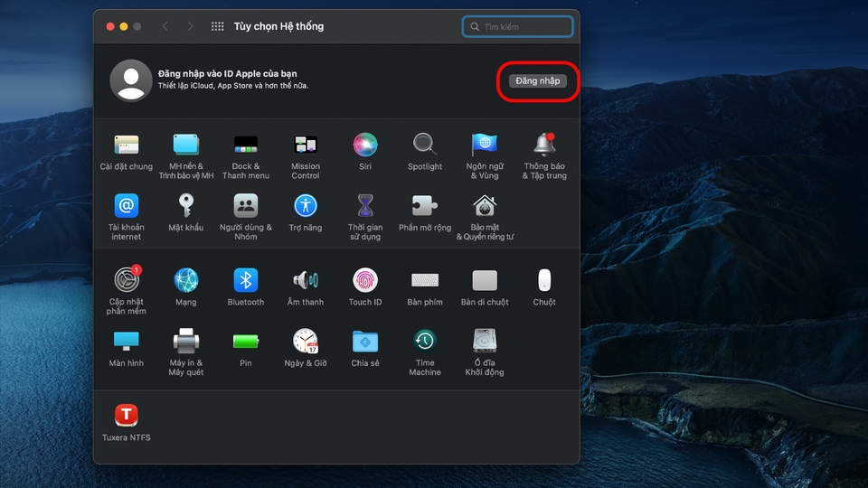Image resolution: width=868 pixels, height=488 pixels.
Task: Open the Mạng network settings
Action: [x=186, y=281]
